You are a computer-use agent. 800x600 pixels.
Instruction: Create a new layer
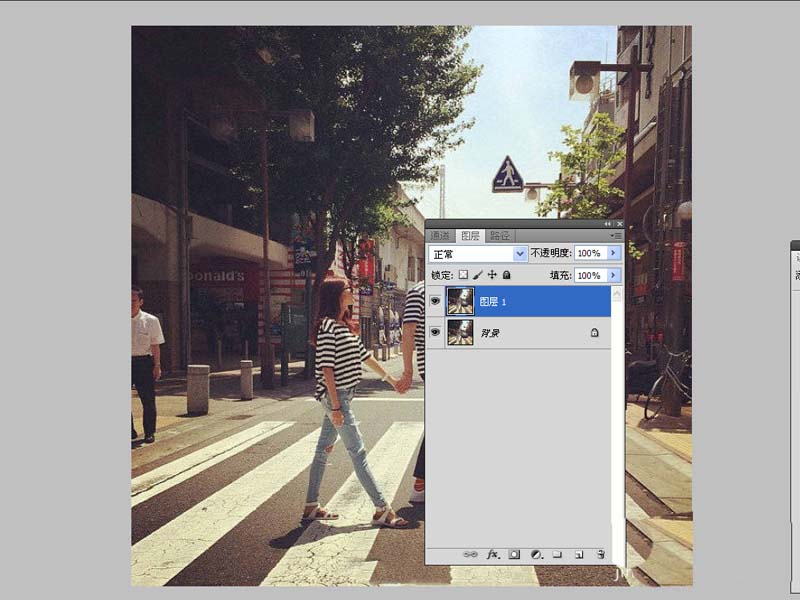click(x=579, y=555)
